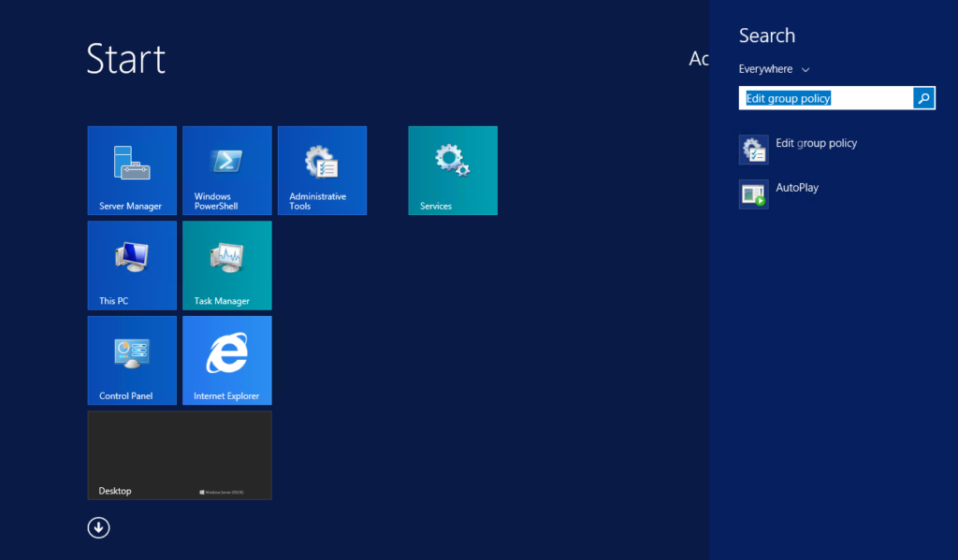
Task: Open This PC tile
Action: pos(132,266)
